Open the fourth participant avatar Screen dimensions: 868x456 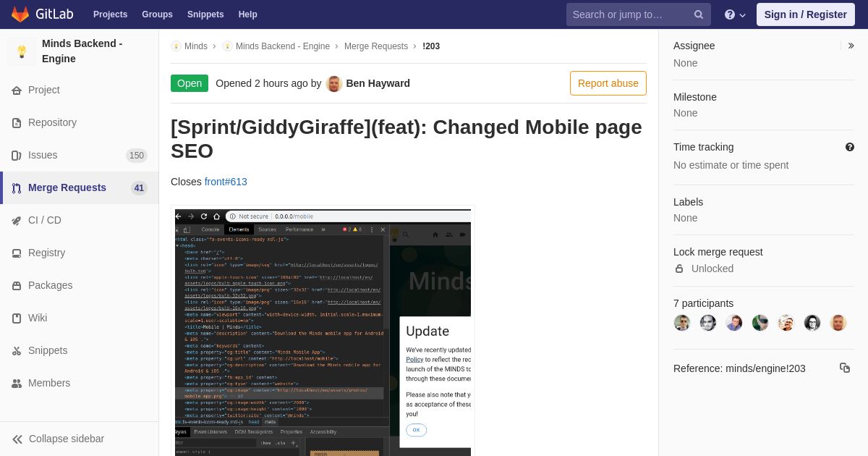tap(760, 323)
